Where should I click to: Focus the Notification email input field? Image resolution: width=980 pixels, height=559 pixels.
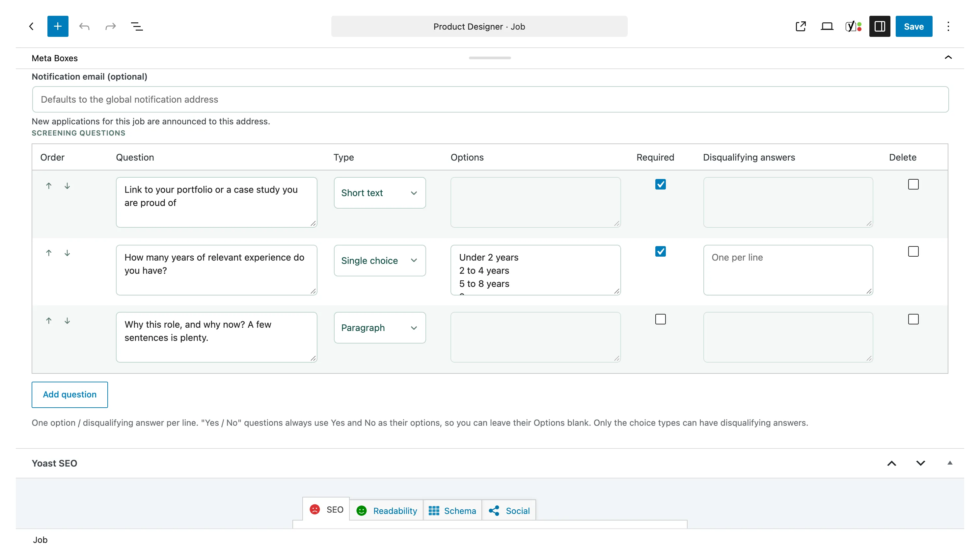490,99
